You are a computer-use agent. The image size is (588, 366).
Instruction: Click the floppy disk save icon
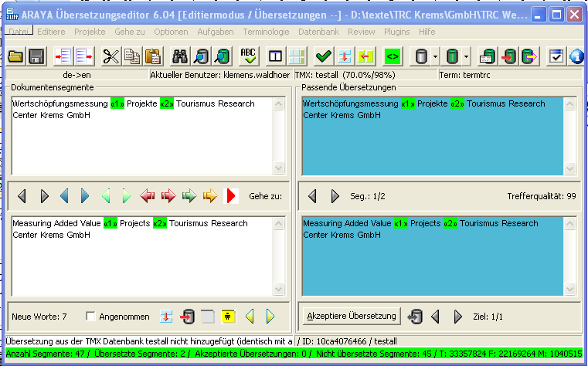coord(36,56)
